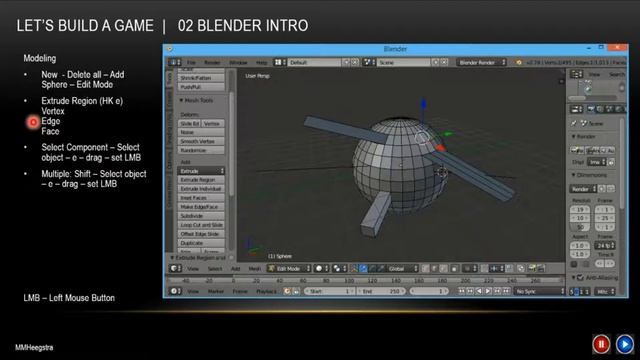This screenshot has width=640, height=360.
Task: Click the Extrude Individual button
Action: 201,189
